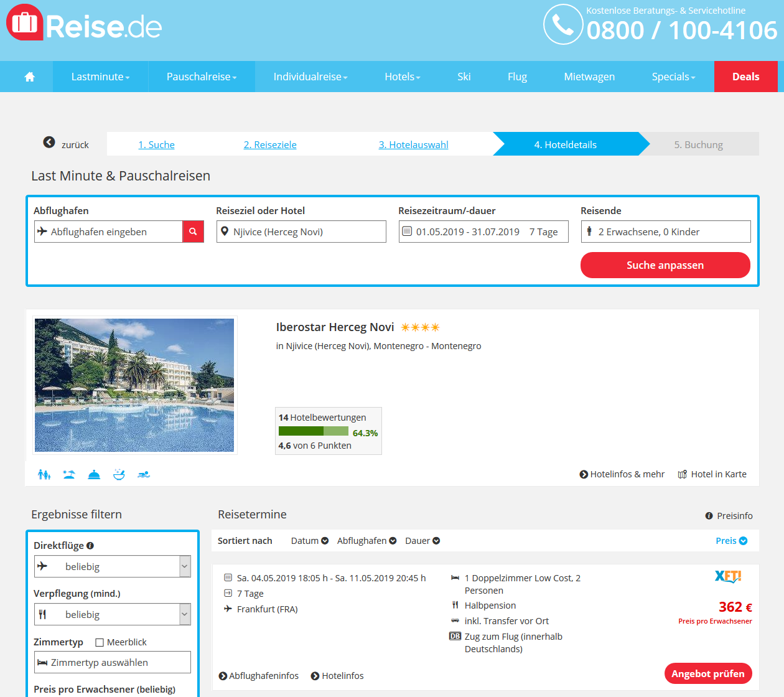The width and height of the screenshot is (784, 697).
Task: Open the Individualreise menu
Action: point(310,77)
